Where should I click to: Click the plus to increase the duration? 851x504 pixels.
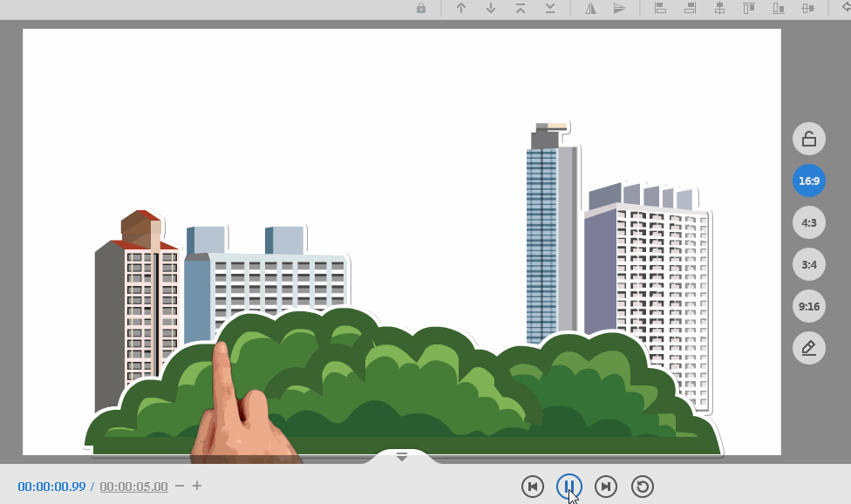tap(197, 487)
